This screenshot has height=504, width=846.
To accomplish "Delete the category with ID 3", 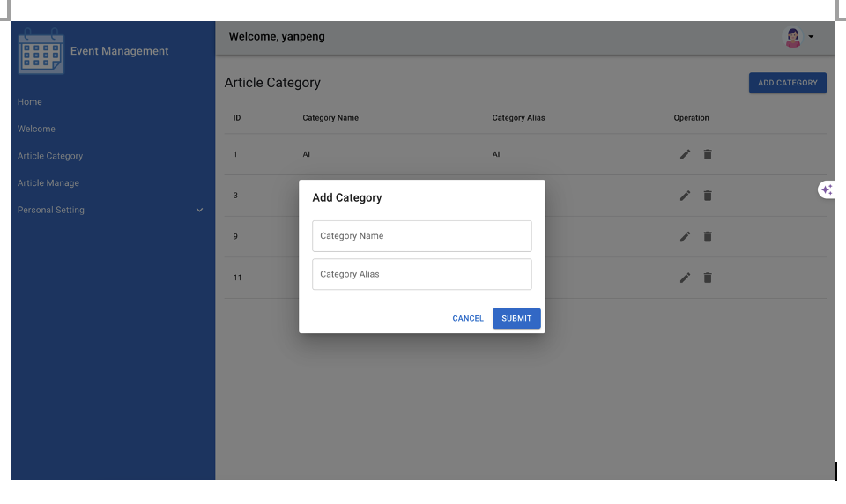I will pos(708,196).
